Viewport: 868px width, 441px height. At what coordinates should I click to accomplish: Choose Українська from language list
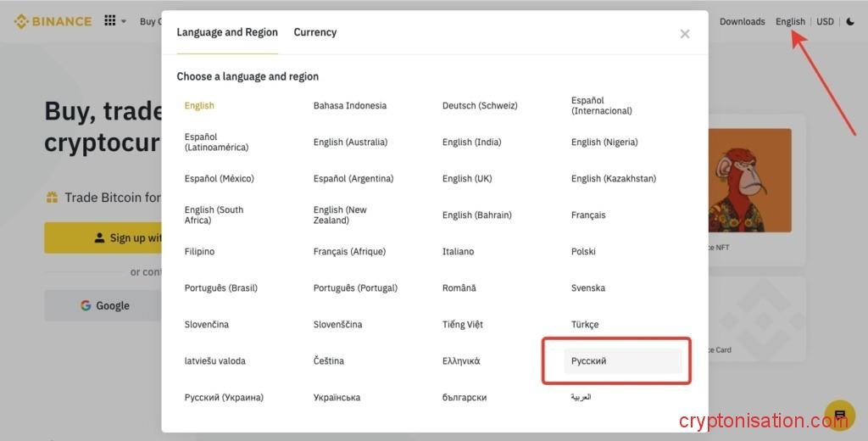[x=337, y=398]
